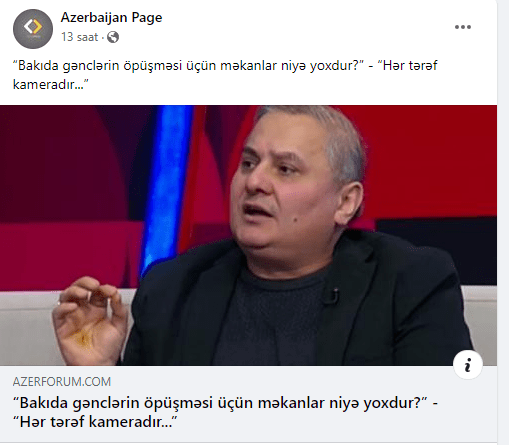This screenshot has height=445, width=509.
Task: Click the caption word 'kameradır…' above the image
Action: pyautogui.click(x=51, y=84)
